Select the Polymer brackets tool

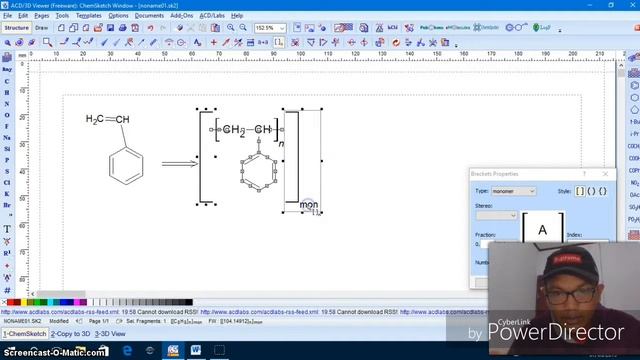278,42
